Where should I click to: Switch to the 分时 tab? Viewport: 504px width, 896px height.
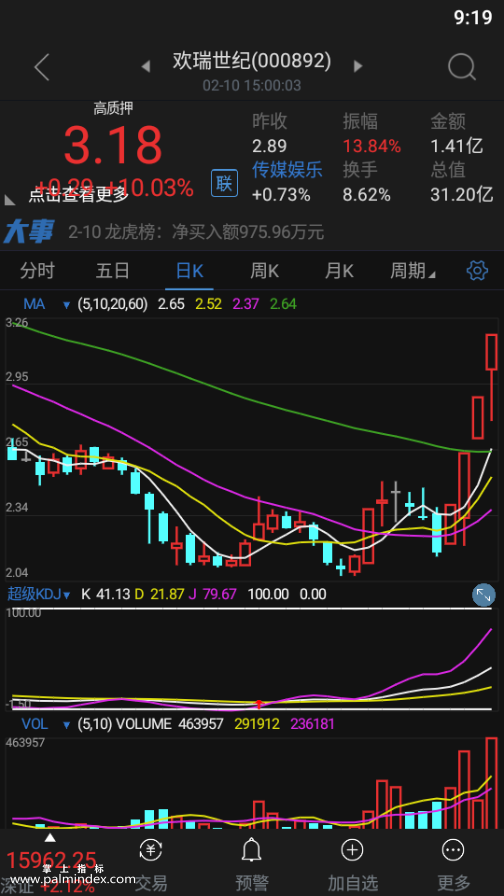point(37,270)
